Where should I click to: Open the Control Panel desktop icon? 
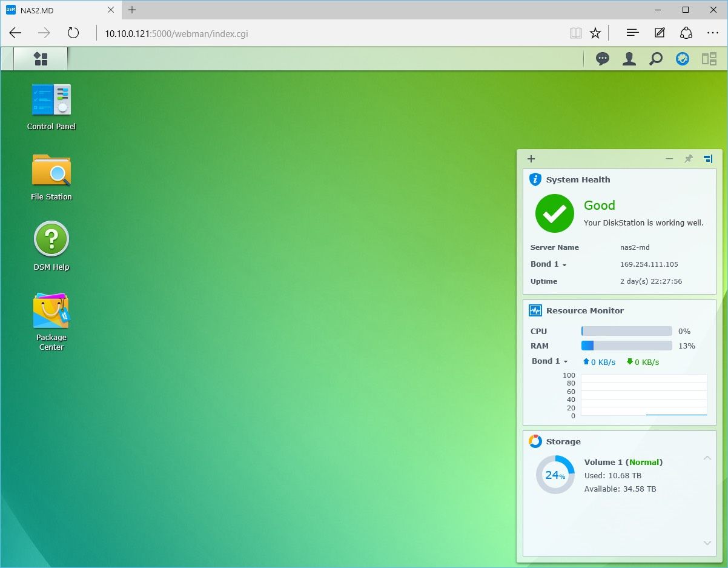point(51,107)
